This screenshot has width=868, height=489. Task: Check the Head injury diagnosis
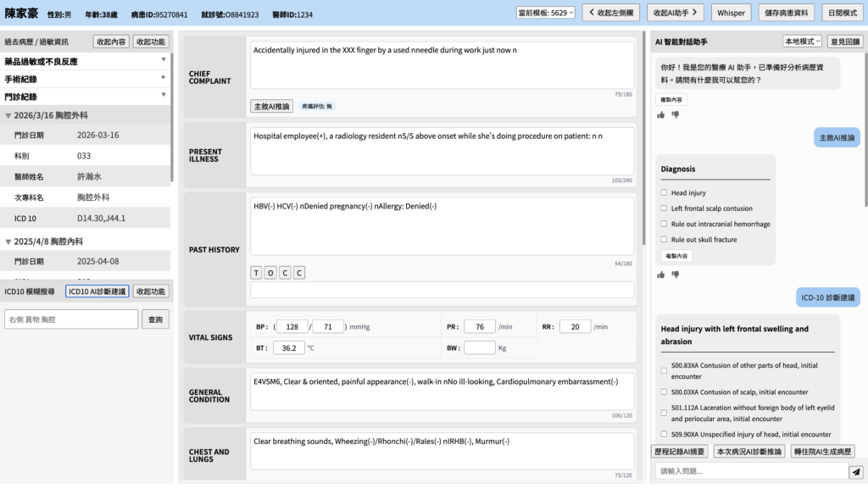(x=664, y=192)
